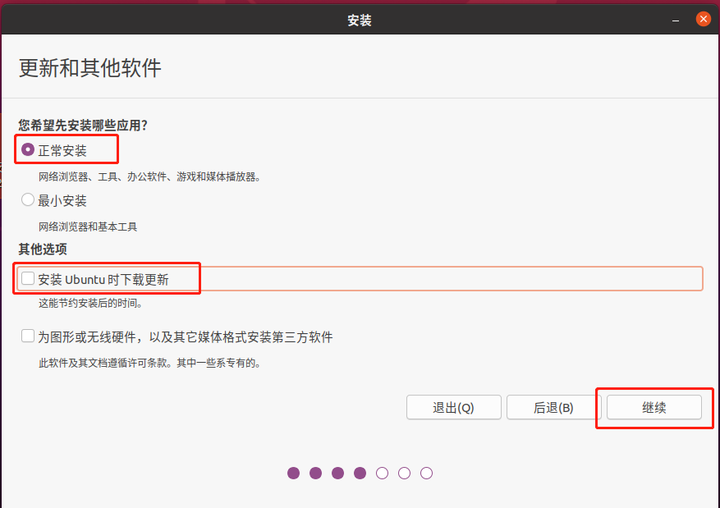Select the 正常安装 radio button
Screen dimensions: 720x508
tap(28, 150)
